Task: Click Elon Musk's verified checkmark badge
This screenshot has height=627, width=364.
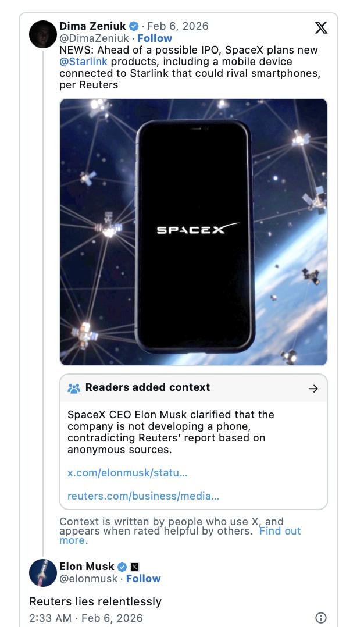Action: coord(122,566)
